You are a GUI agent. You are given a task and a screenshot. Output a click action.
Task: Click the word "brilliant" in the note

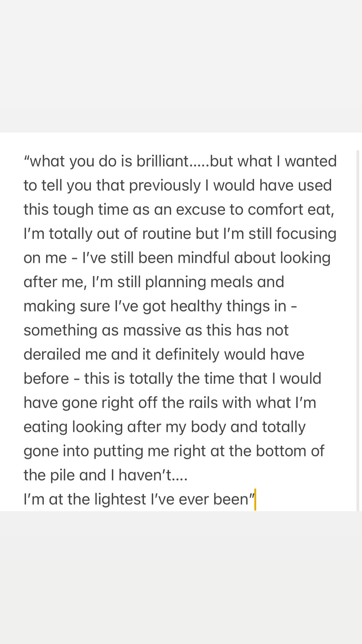162,161
